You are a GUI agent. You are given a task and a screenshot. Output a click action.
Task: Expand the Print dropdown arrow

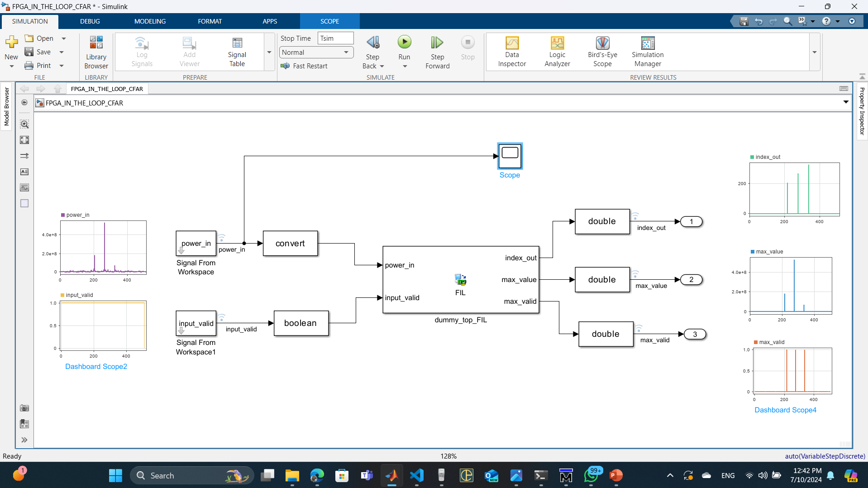point(62,66)
